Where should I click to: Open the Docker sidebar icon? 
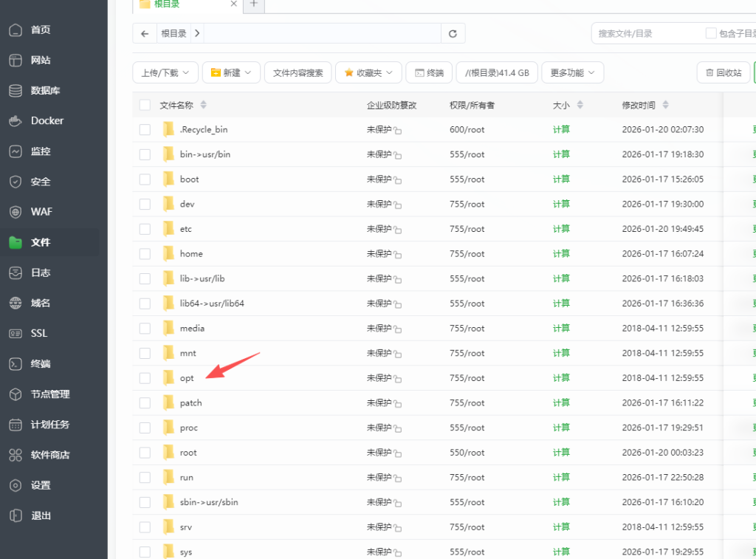(x=16, y=120)
